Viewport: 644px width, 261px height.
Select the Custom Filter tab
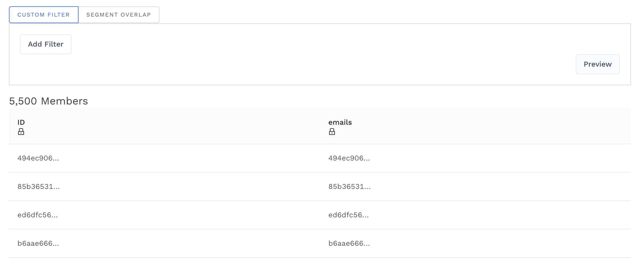point(43,15)
